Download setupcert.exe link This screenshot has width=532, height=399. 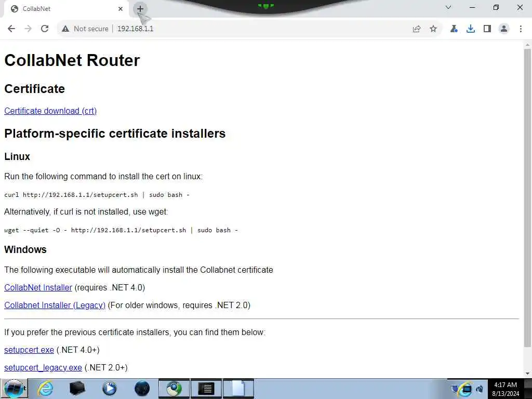click(x=29, y=350)
